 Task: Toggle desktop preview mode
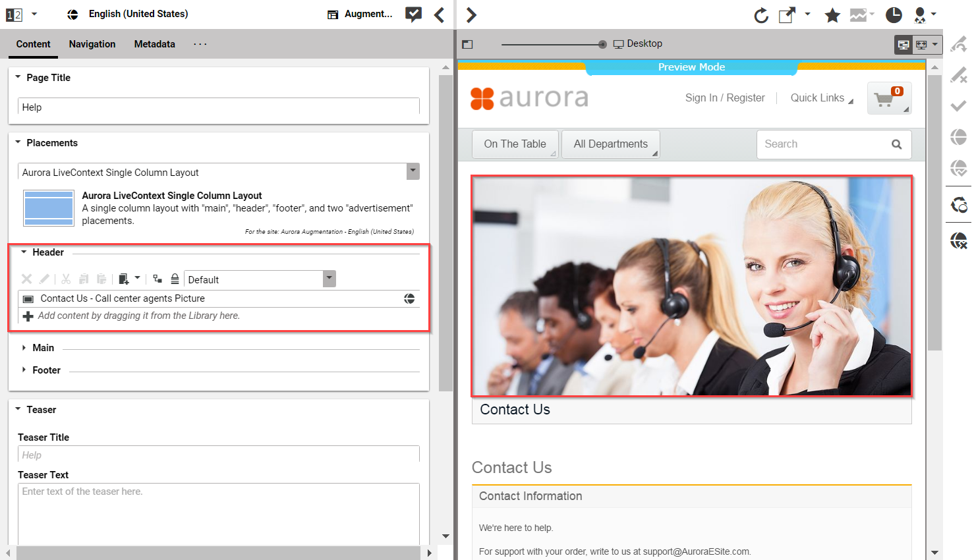(902, 44)
